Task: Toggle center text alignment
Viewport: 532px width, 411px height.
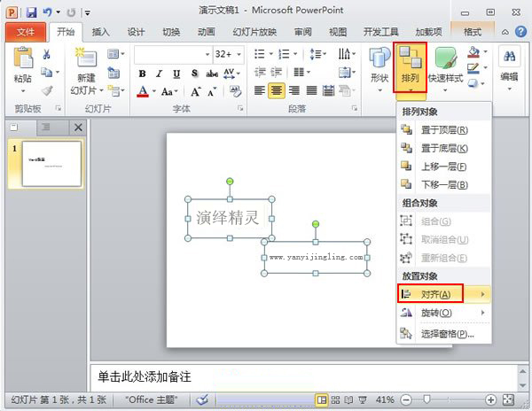Action: (x=277, y=90)
